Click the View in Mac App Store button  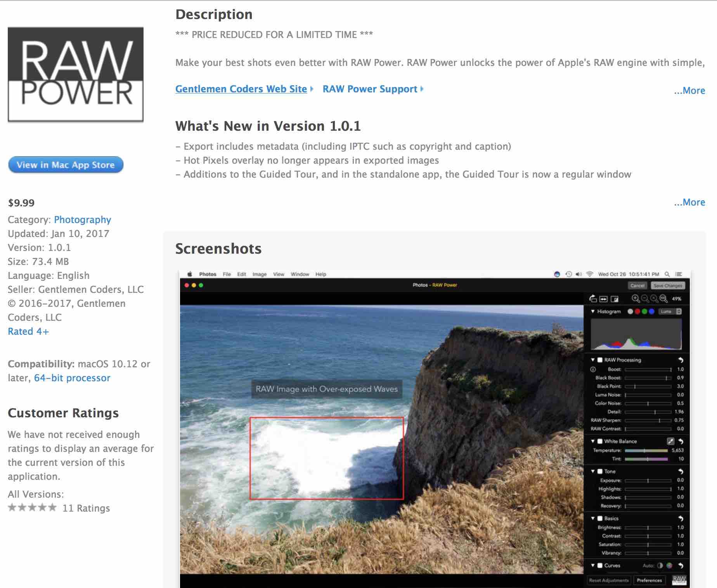pyautogui.click(x=65, y=165)
